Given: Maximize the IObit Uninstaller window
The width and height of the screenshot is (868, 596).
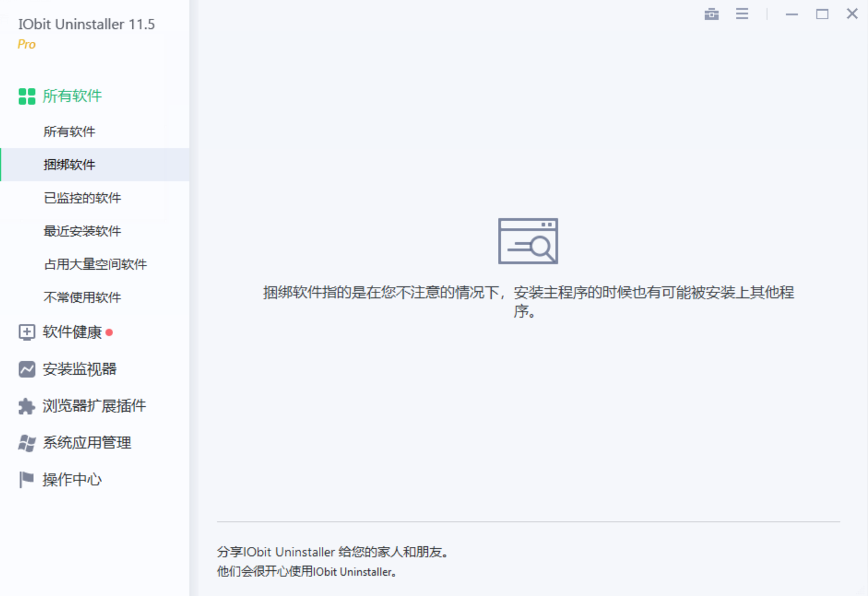Looking at the screenshot, I should tap(822, 14).
